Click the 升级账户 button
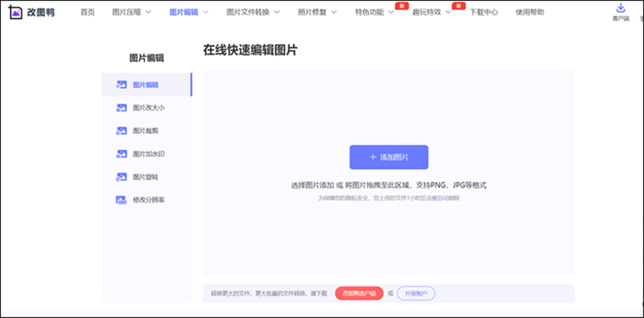The height and width of the screenshot is (318, 644). click(x=416, y=294)
